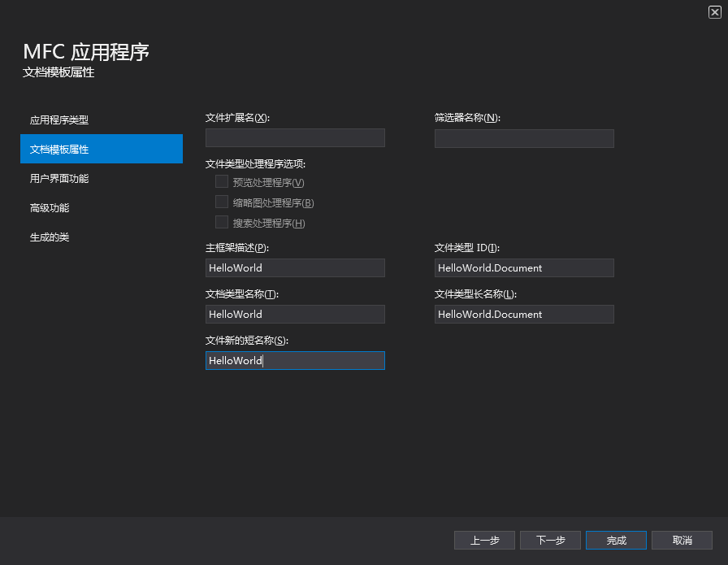The width and height of the screenshot is (728, 565).
Task: Select the 文件新的短名称 field
Action: (x=295, y=360)
